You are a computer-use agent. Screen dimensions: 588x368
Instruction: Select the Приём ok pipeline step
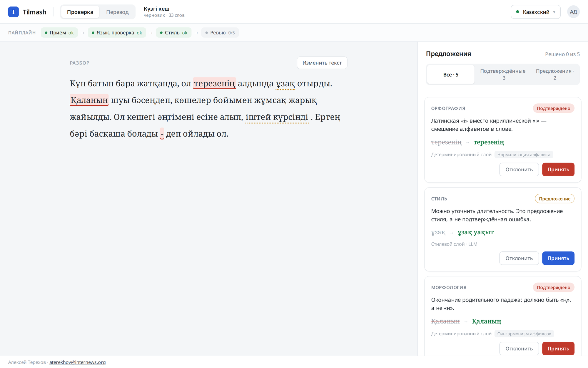(x=59, y=33)
